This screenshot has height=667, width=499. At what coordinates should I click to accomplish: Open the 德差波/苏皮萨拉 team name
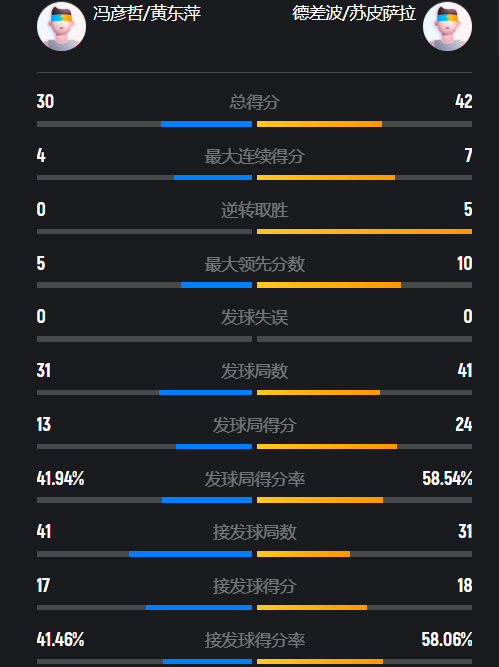coord(354,14)
